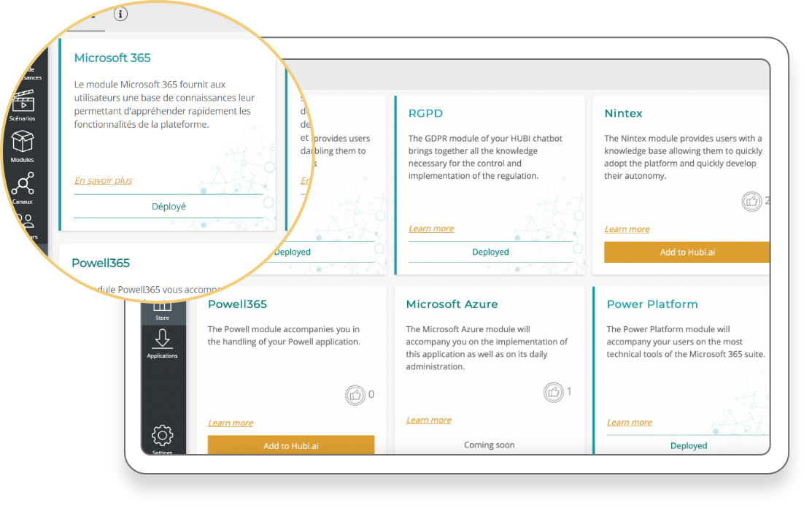Select the magnified Powell365 heading in circle
The width and height of the screenshot is (812, 511).
pos(101,263)
